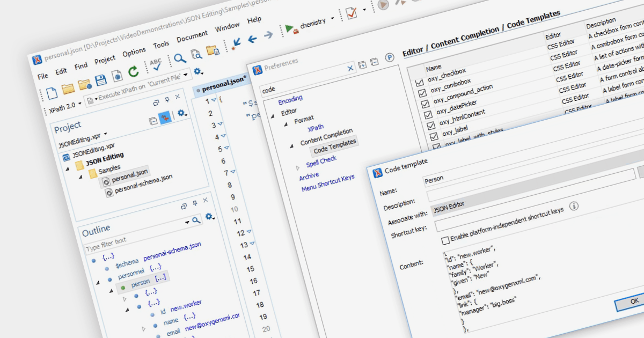Uncheck the oxy_compound_action template checkbox
This screenshot has height=338, width=644.
[425, 104]
